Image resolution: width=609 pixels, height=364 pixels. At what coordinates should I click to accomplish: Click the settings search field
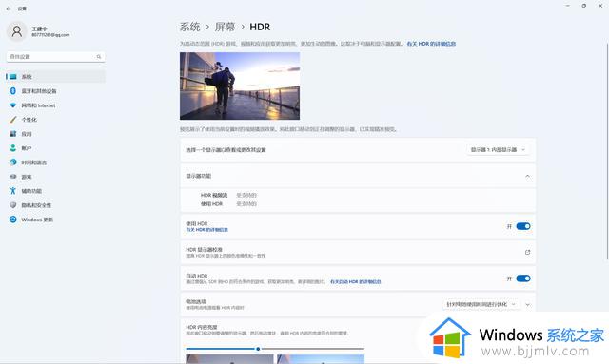[55, 57]
